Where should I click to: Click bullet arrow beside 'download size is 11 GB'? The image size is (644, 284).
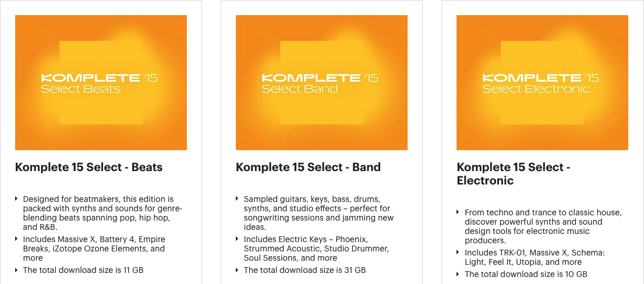(x=16, y=269)
